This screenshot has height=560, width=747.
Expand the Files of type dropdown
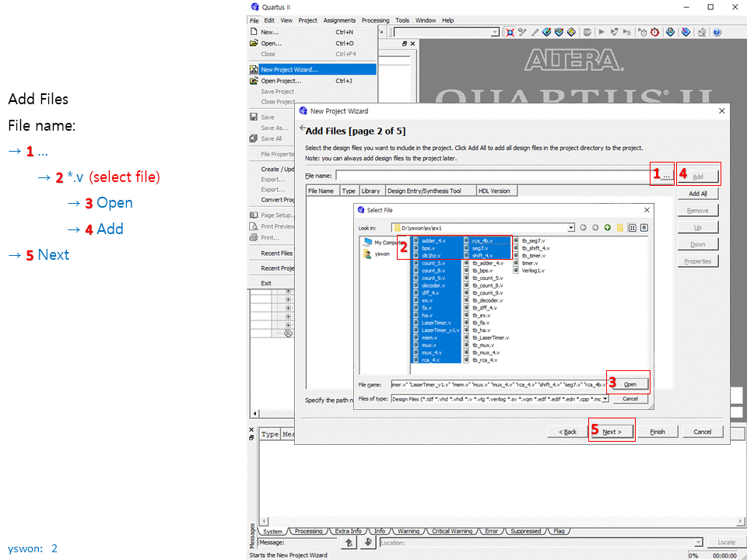pos(605,399)
